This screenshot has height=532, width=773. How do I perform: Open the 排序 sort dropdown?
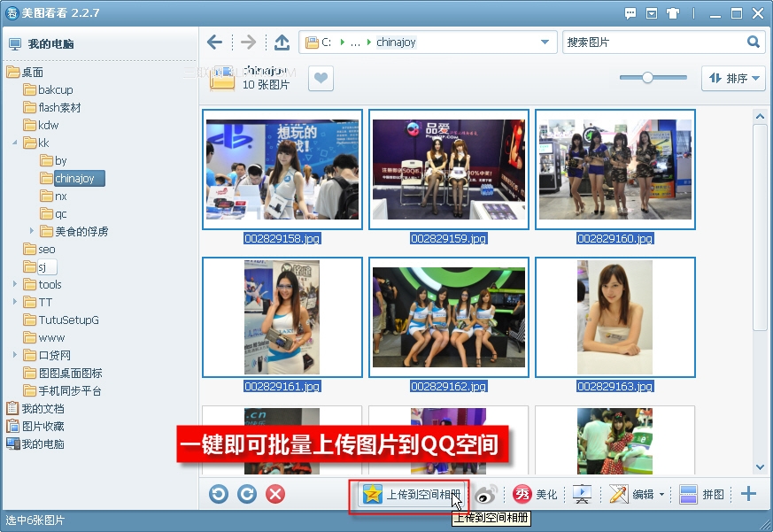point(733,79)
